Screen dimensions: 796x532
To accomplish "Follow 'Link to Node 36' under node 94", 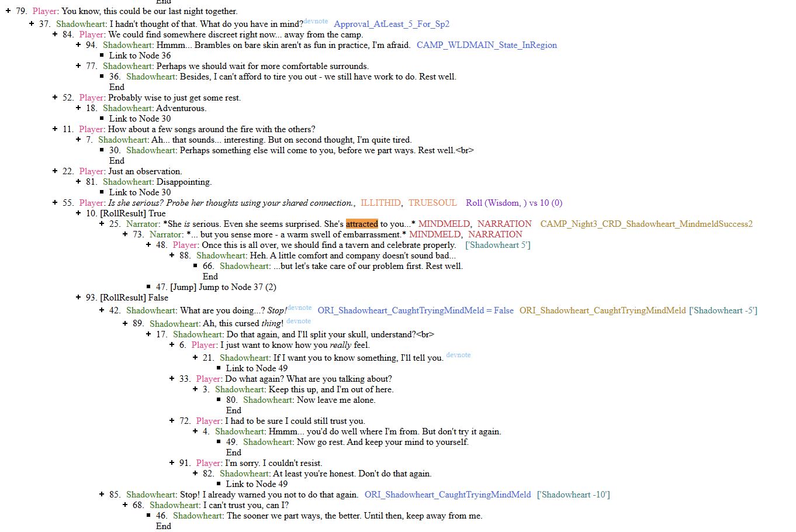I will (140, 56).
